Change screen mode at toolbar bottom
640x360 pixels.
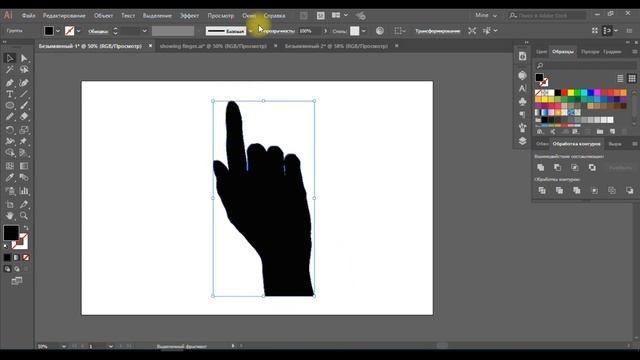click(17, 281)
